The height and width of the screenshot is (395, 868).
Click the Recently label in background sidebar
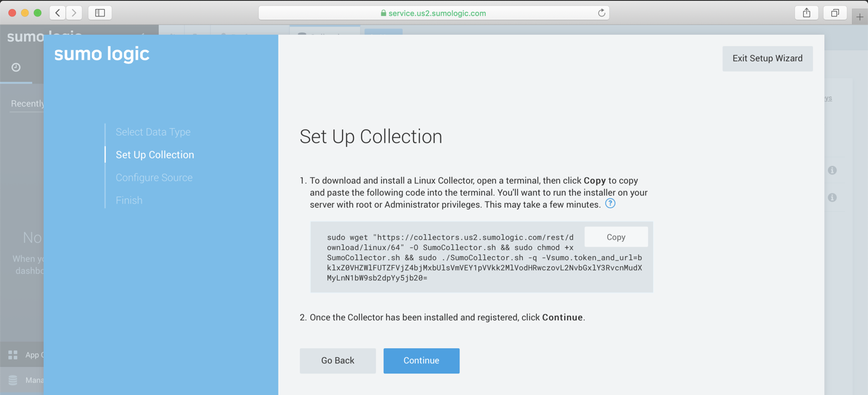[x=27, y=103]
